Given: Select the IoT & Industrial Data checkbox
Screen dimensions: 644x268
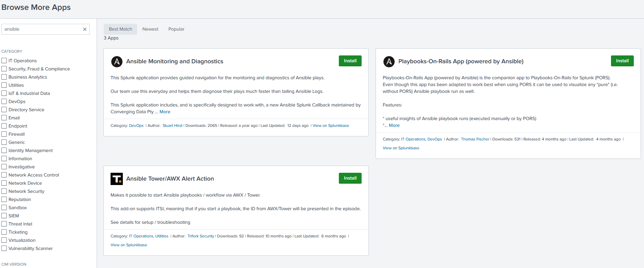Looking at the screenshot, I should pos(4,93).
